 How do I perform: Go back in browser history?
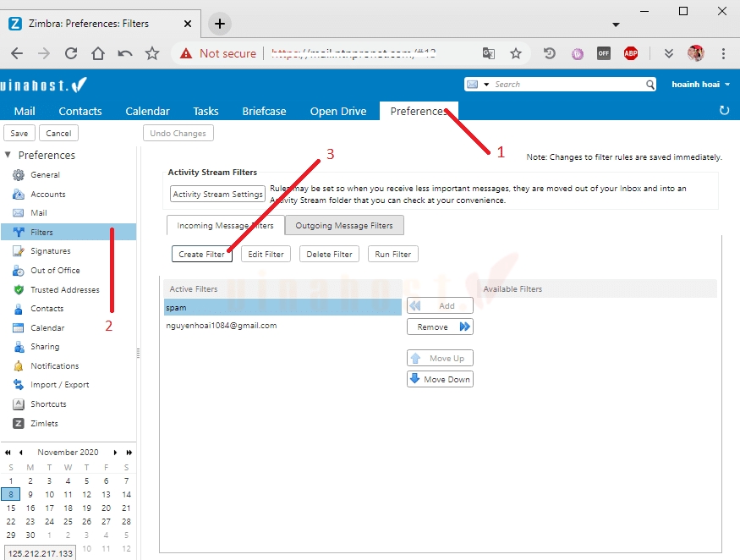click(x=17, y=53)
